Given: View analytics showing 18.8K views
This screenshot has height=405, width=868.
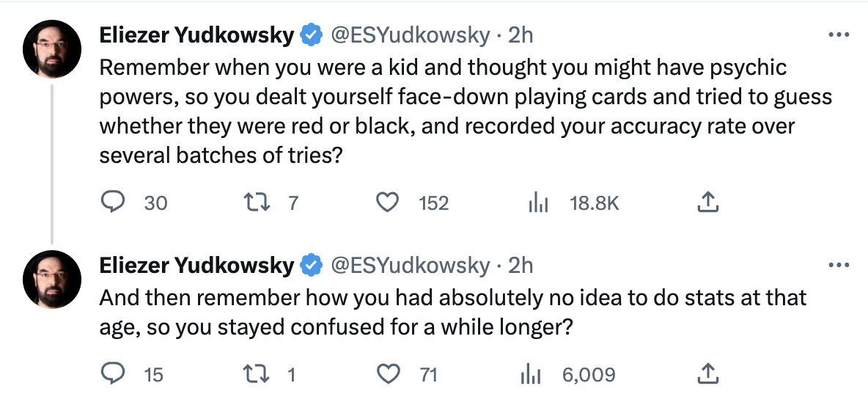Looking at the screenshot, I should (537, 204).
